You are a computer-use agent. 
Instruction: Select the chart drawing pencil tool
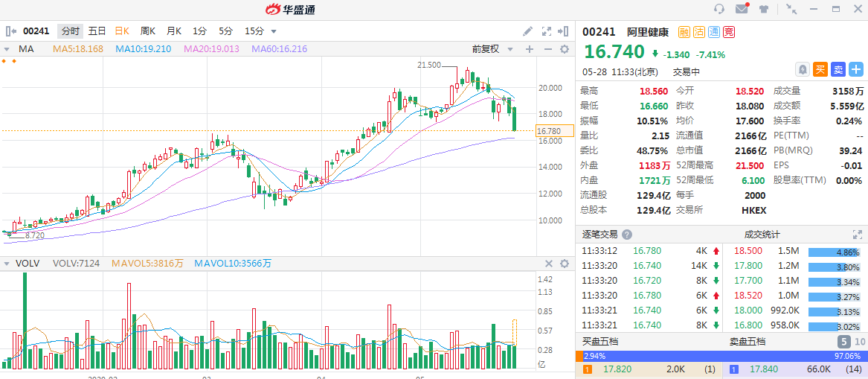pyautogui.click(x=527, y=31)
